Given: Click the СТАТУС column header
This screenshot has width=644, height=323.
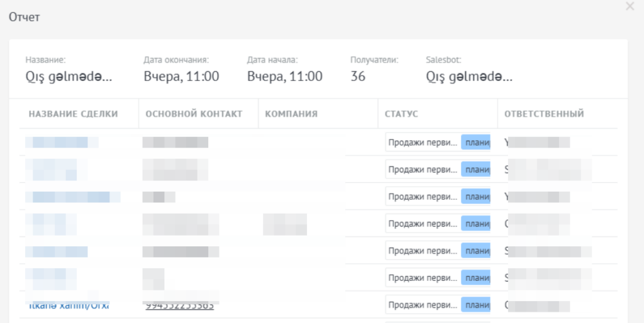Looking at the screenshot, I should pos(401,114).
